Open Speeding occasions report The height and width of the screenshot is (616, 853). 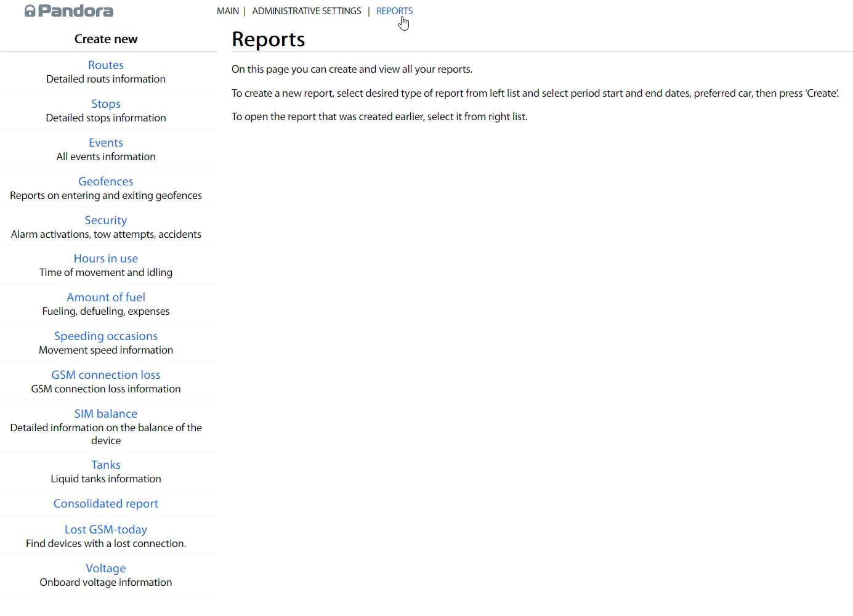[x=106, y=336]
